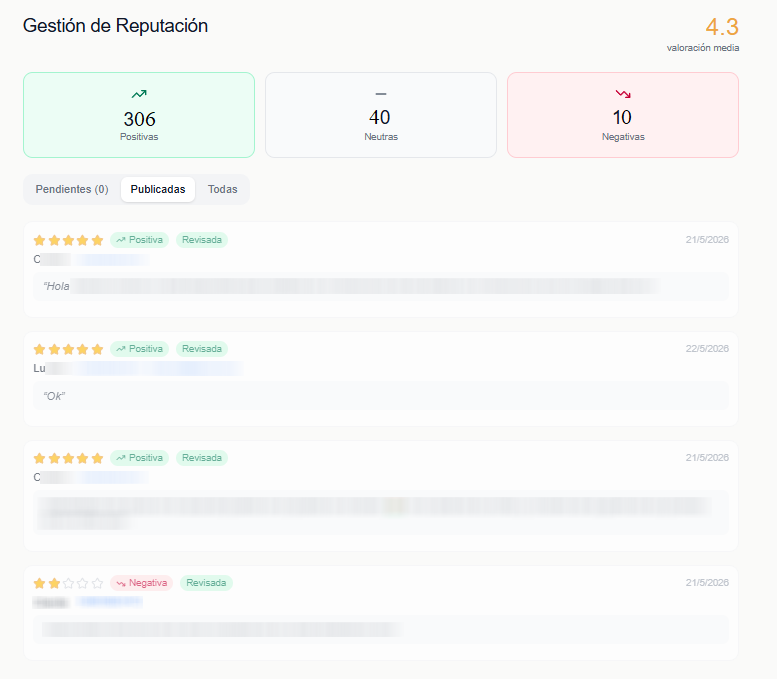Click the Positiva badge on the 'Hola' review
The image size is (777, 679).
(x=139, y=240)
